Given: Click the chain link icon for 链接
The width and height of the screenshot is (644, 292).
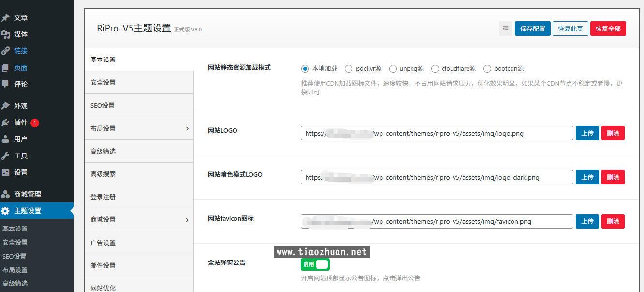Looking at the screenshot, I should [x=6, y=51].
